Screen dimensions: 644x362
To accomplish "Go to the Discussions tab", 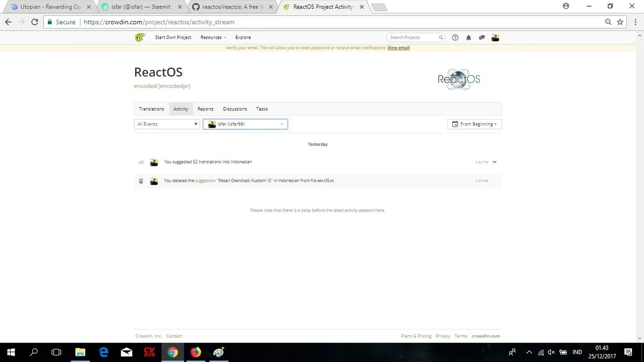I will (x=235, y=109).
